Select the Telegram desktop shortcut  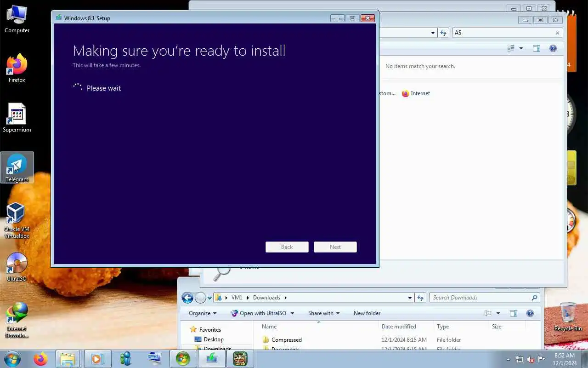click(17, 168)
